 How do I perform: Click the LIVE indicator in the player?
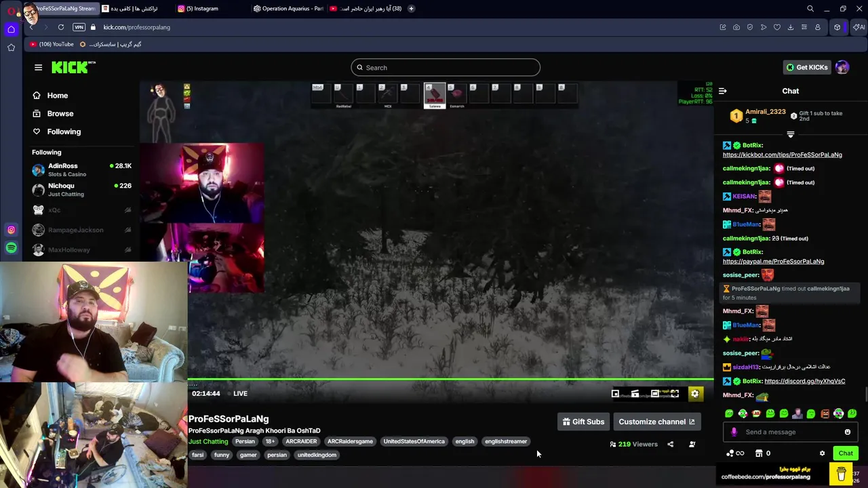tap(237, 394)
